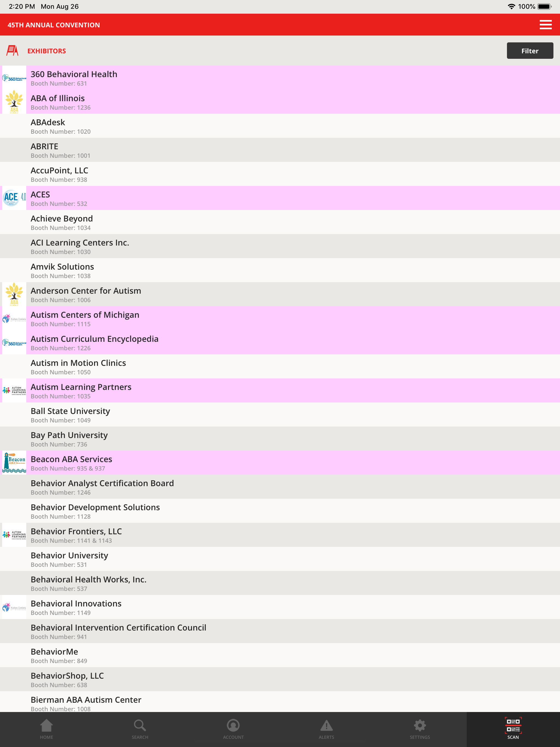Tap the ABA of Illinois tree logo
Viewport: 560px width, 747px height.
[14, 102]
